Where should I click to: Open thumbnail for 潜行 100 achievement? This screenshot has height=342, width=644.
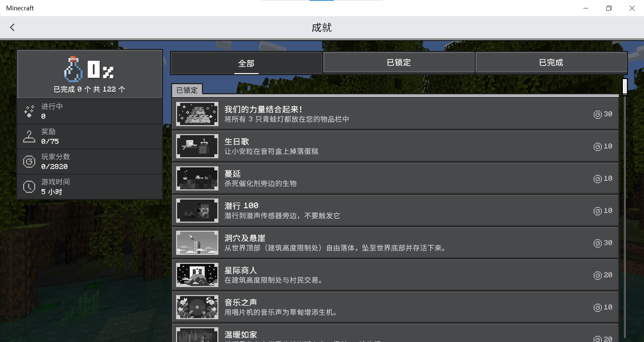[x=197, y=211]
